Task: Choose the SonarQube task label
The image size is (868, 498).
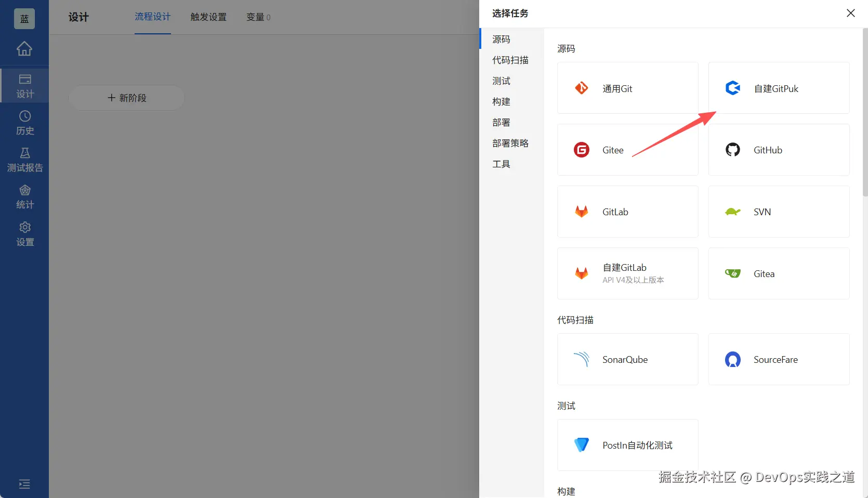Action: [x=625, y=360]
